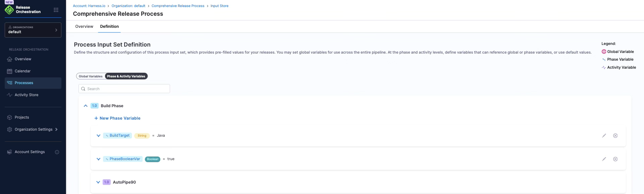Expand the PhaseBooleanVar variable row
The width and height of the screenshot is (644, 194).
coord(98,159)
